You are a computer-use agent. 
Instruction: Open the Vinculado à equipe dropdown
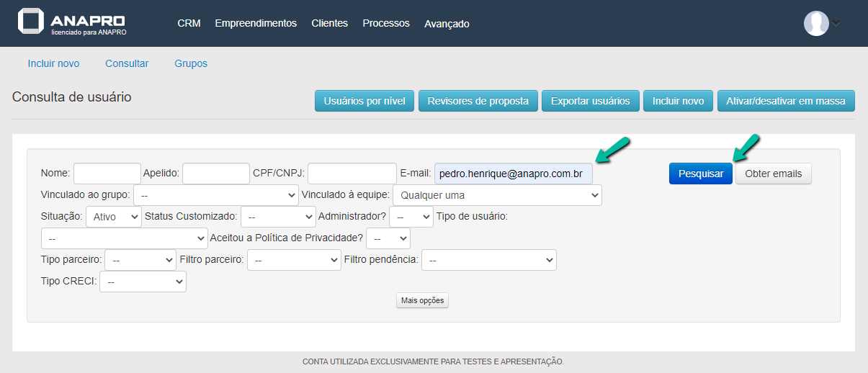[x=497, y=195]
